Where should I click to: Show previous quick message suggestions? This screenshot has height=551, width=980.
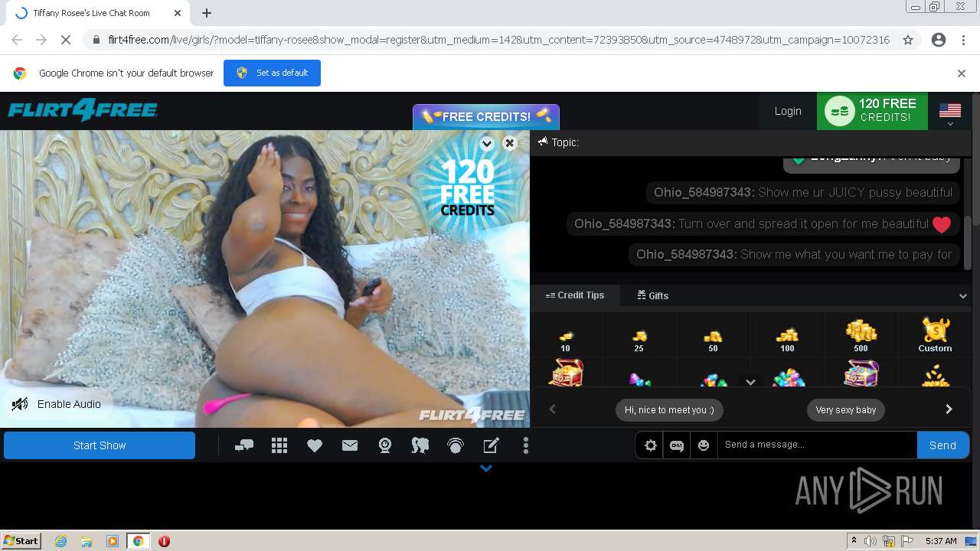click(552, 409)
